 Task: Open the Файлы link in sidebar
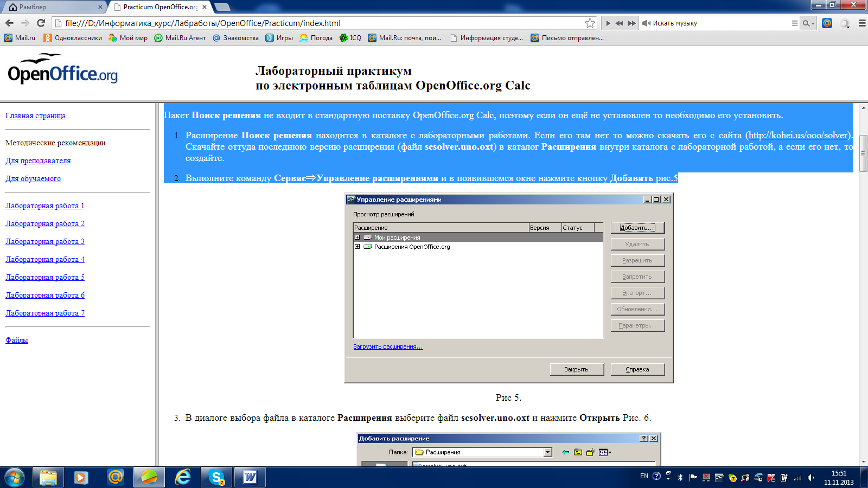17,340
